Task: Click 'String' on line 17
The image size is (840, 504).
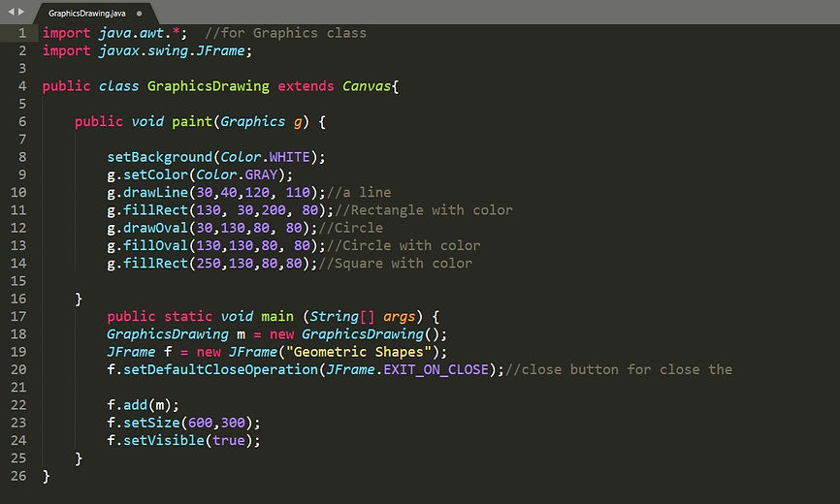Action: pos(335,317)
